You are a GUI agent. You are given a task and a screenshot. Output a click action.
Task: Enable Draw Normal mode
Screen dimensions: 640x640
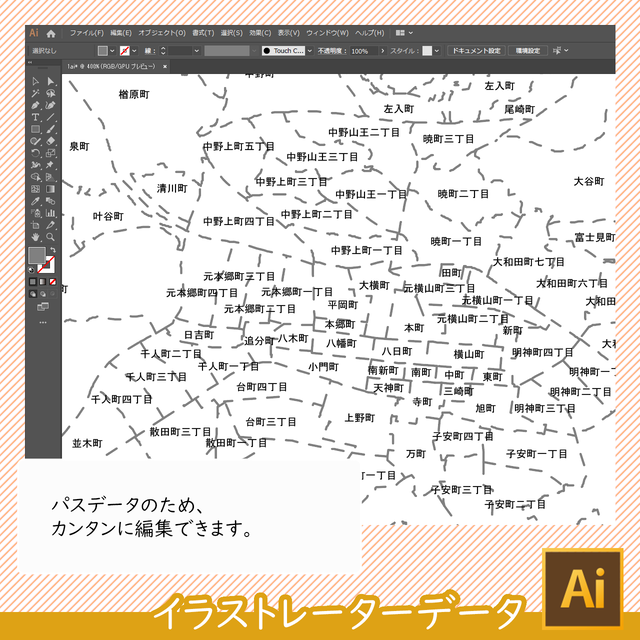(x=33, y=293)
